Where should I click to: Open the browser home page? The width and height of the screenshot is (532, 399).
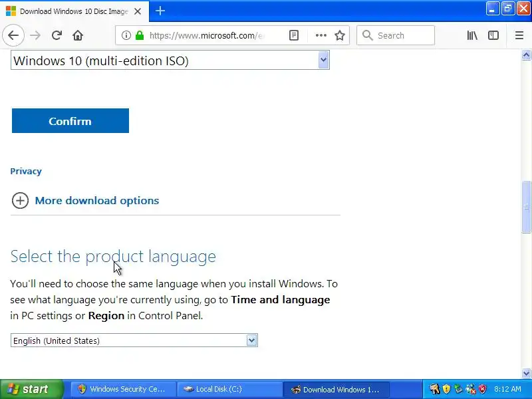point(78,35)
